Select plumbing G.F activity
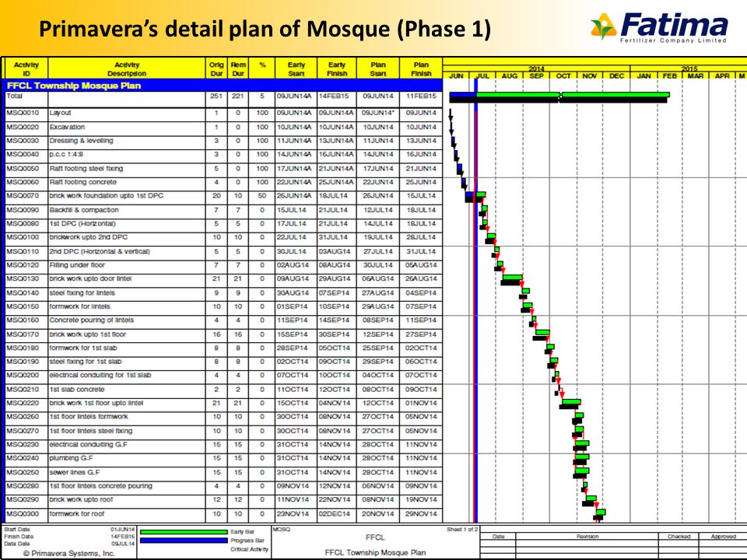Image resolution: width=747 pixels, height=560 pixels. click(223, 459)
